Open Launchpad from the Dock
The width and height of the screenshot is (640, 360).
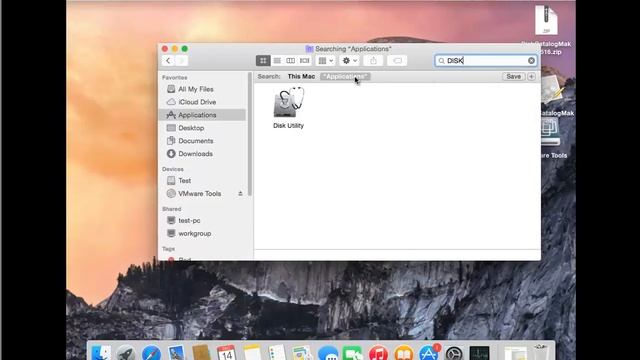pos(126,353)
